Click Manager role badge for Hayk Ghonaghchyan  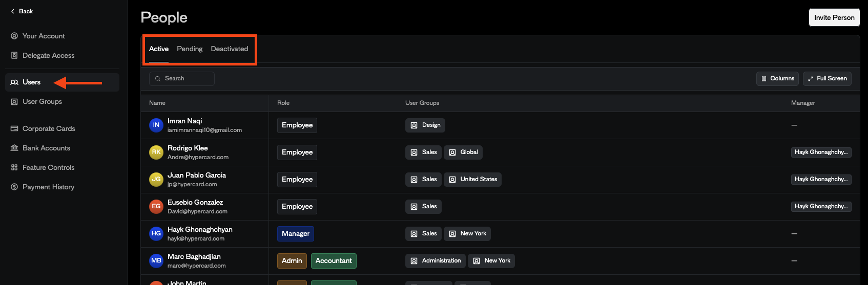coord(296,234)
